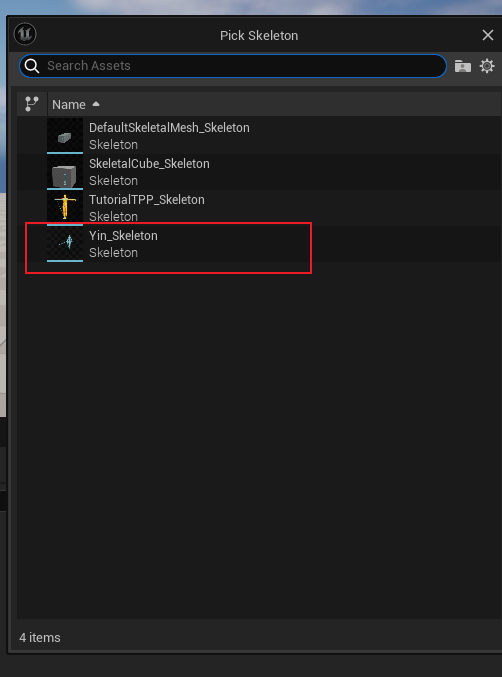Click the TutorialTPP_Skeleton mannequin thumbnail

(65, 208)
